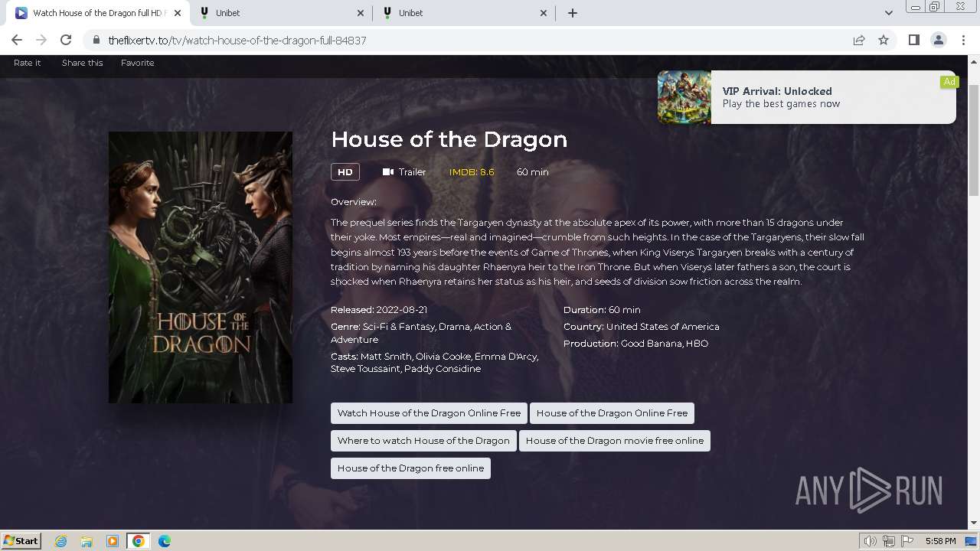Viewport: 980px width, 551px height.
Task: Open HBO production link
Action: (x=697, y=344)
